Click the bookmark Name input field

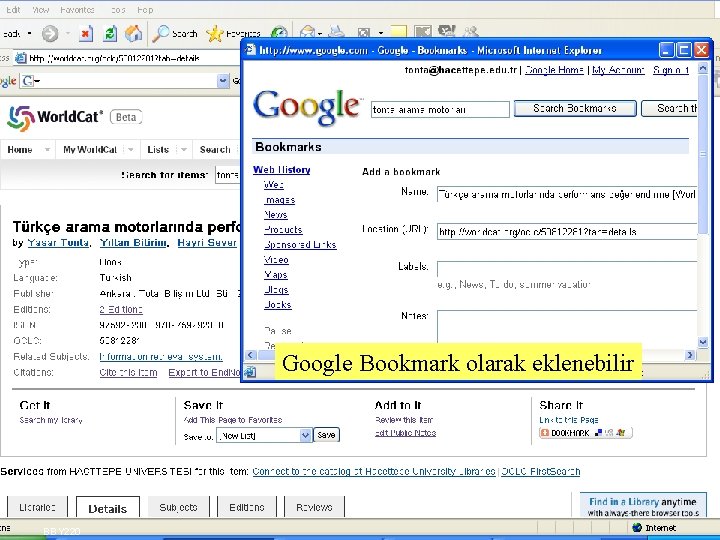point(567,194)
